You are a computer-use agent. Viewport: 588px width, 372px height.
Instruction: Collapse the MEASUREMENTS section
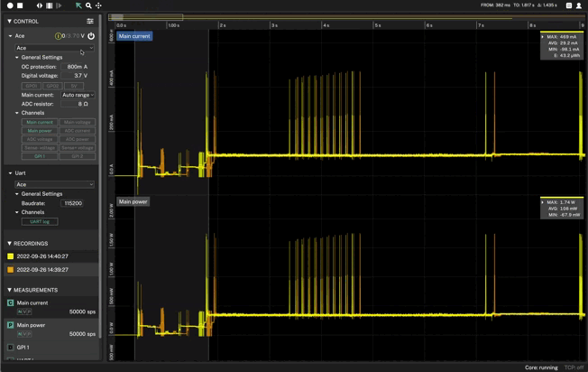coord(10,290)
